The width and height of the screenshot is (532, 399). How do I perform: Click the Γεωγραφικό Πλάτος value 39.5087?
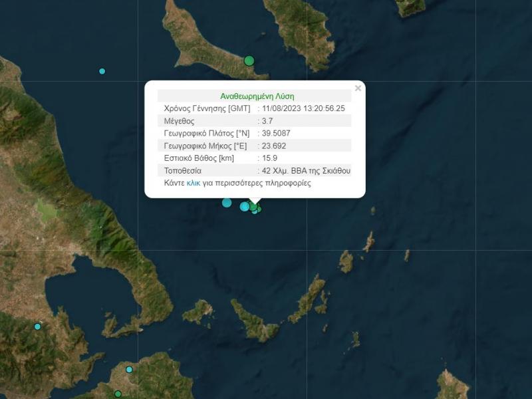(x=276, y=133)
